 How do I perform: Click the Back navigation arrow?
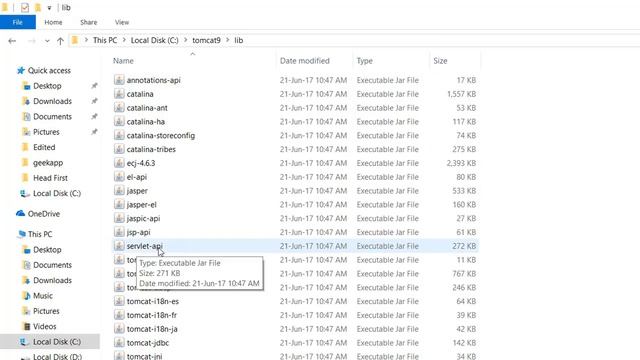pyautogui.click(x=12, y=41)
